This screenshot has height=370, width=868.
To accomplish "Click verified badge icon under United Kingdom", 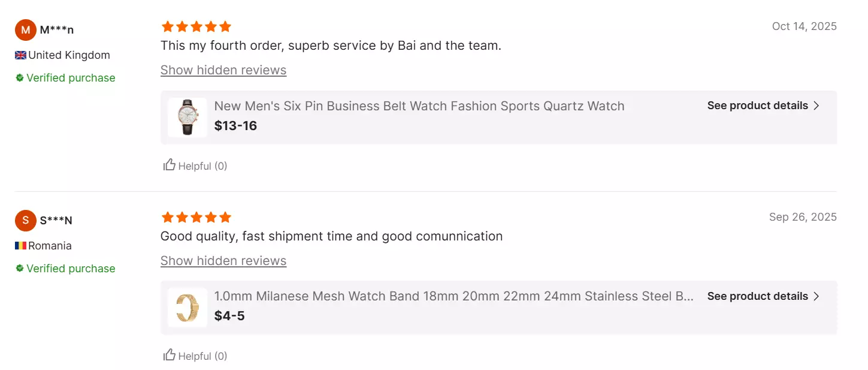I will click(x=20, y=78).
